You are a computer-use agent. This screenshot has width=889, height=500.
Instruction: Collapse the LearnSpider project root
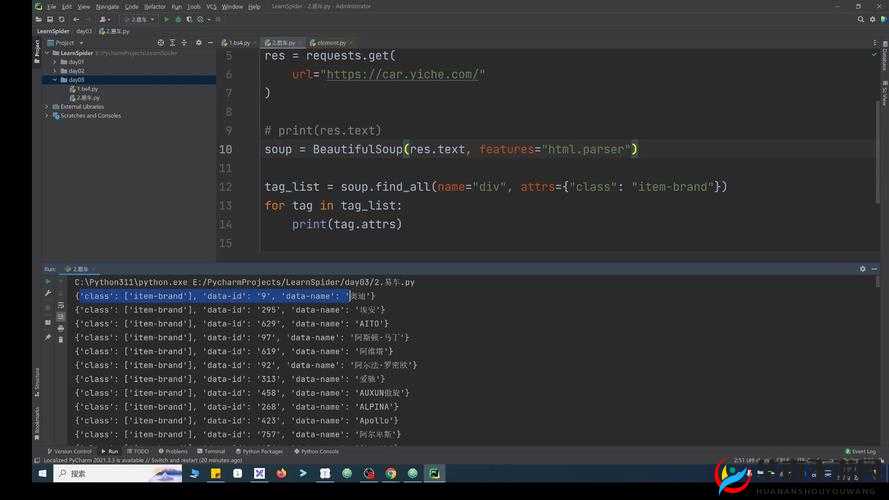47,53
